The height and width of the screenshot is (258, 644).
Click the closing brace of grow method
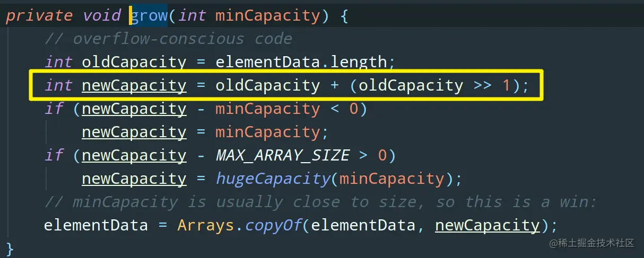10,248
